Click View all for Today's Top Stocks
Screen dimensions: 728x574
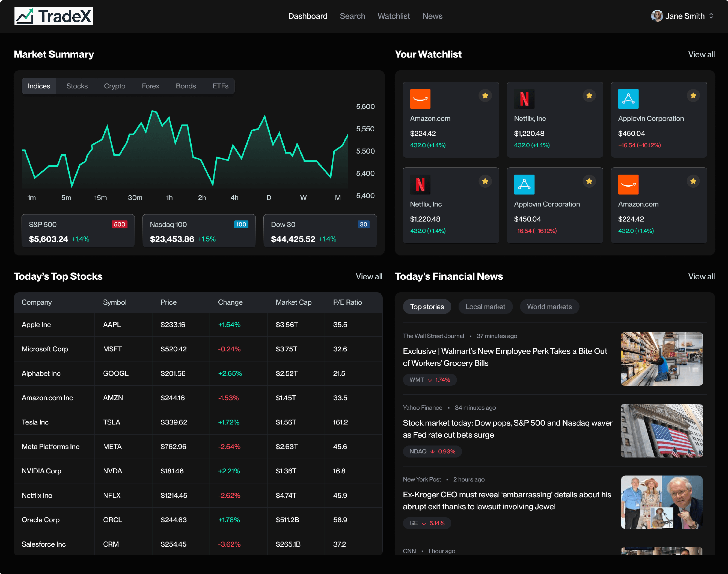(369, 277)
